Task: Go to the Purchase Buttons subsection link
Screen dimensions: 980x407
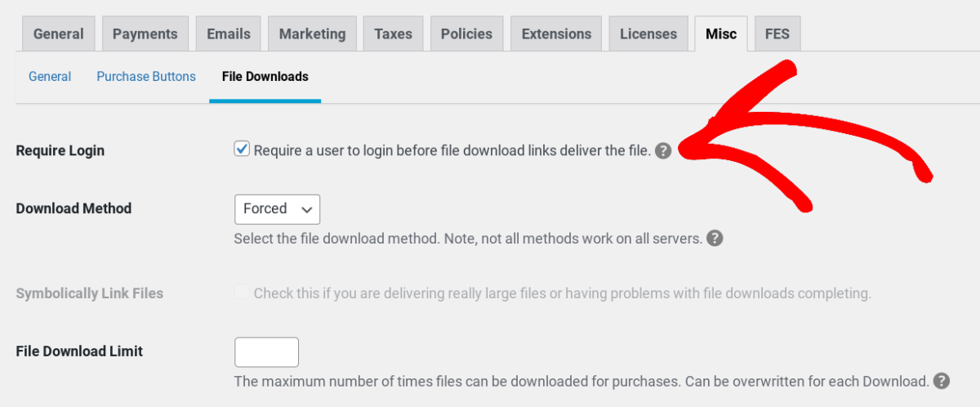Action: point(146,77)
